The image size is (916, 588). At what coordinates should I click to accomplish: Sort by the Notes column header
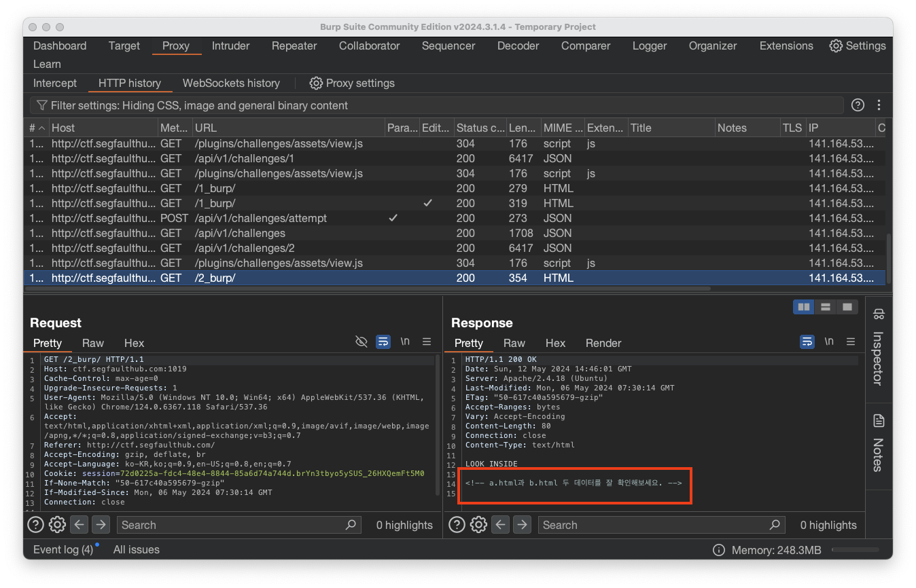pos(747,128)
